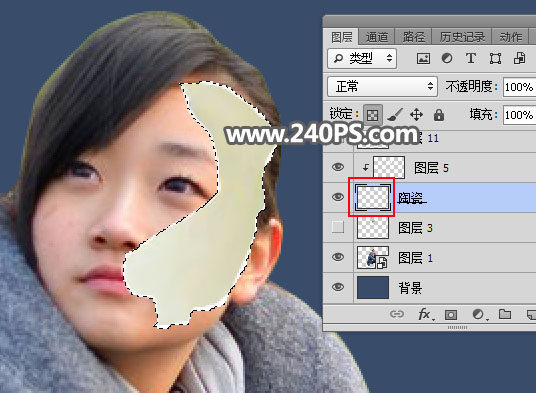
Task: Filter layers by adjustment layer icon
Action: coord(447,58)
